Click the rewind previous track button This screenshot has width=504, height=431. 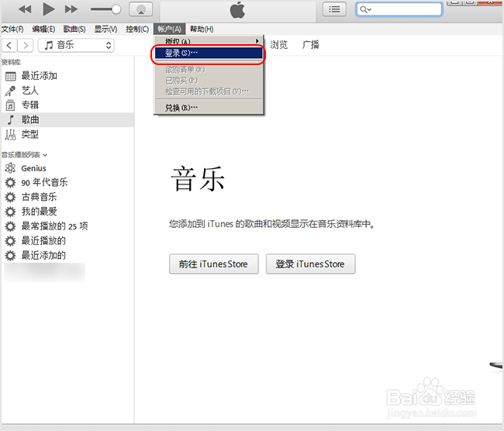(x=25, y=9)
